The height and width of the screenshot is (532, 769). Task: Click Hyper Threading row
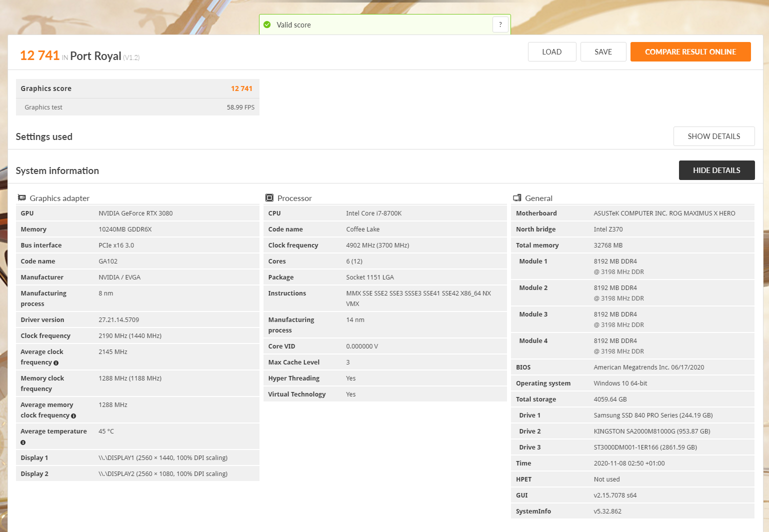(385, 378)
